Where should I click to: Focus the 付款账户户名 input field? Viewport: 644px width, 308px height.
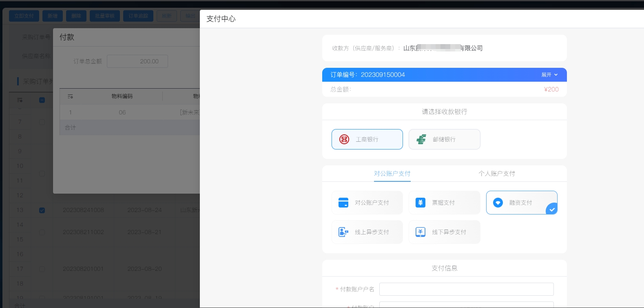[466, 289]
